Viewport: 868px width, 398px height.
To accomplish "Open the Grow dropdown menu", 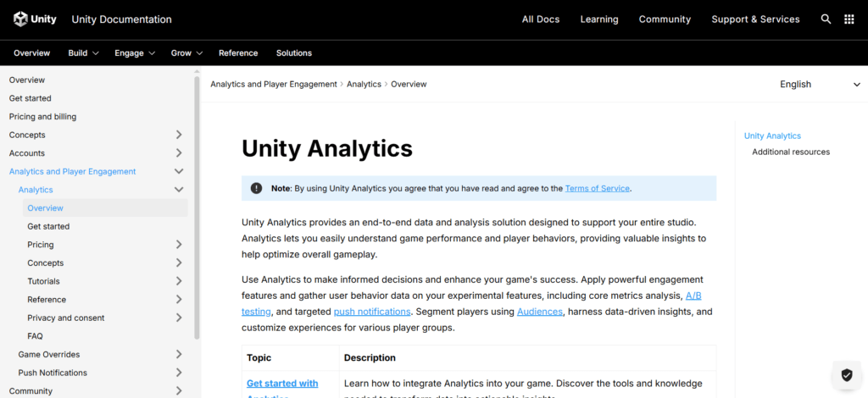I will coord(187,53).
